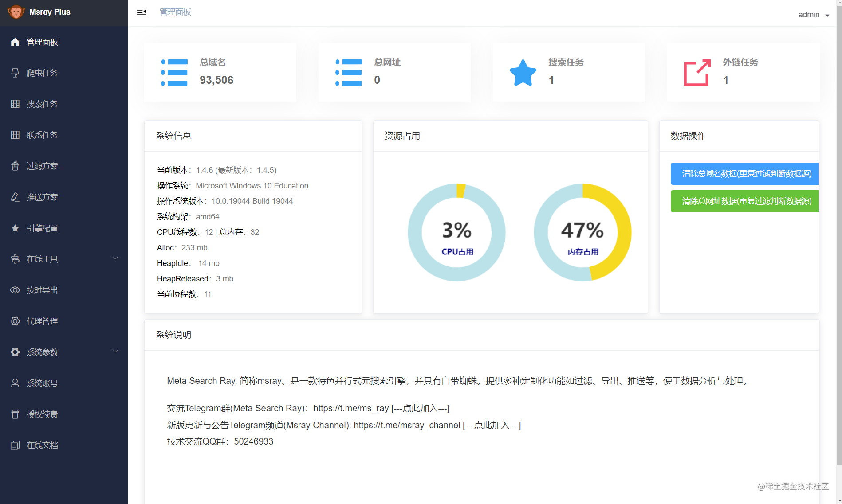Click the 爬虫任务 sidebar icon
This screenshot has height=504, width=842.
(x=15, y=73)
